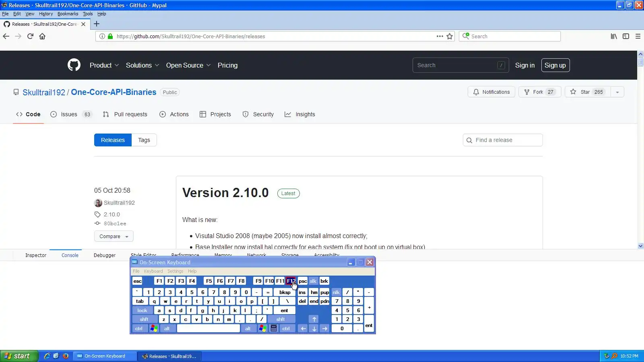644x362 pixels.
Task: Open the Skulltrail192 owner link in repo title
Action: click(44, 93)
